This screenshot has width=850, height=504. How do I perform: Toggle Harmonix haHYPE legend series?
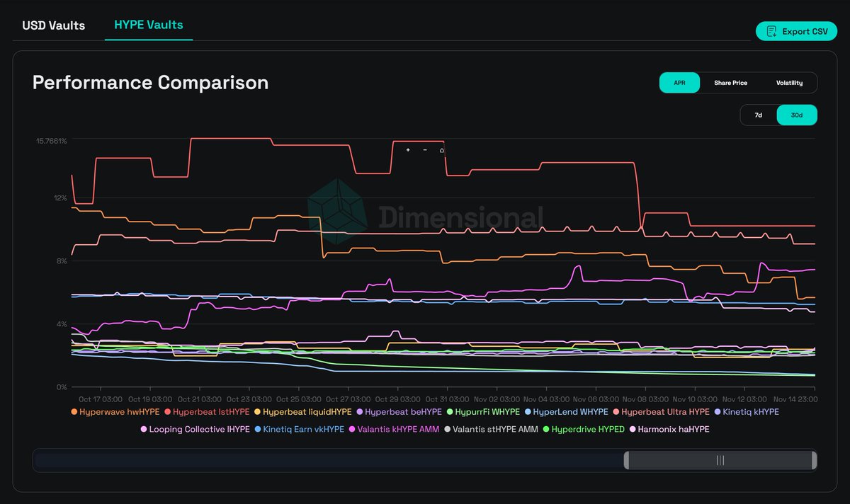[x=669, y=429]
